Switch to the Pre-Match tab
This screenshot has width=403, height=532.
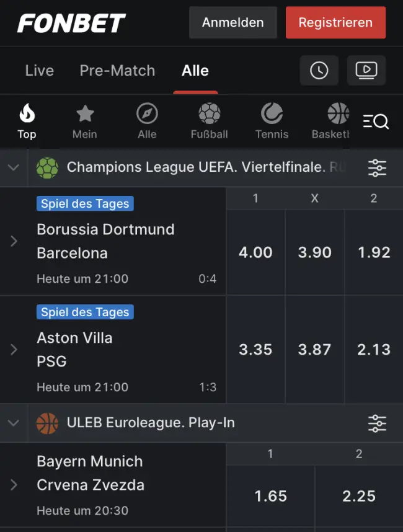point(117,71)
